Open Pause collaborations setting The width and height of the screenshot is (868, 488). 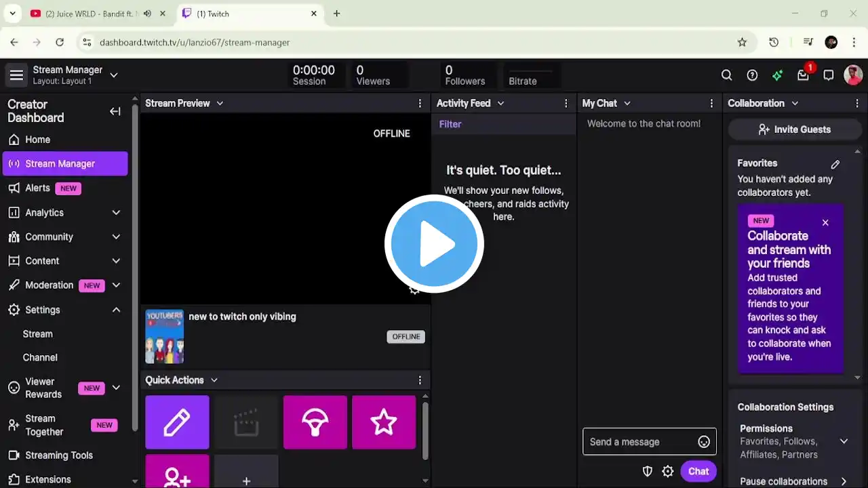coord(793,481)
